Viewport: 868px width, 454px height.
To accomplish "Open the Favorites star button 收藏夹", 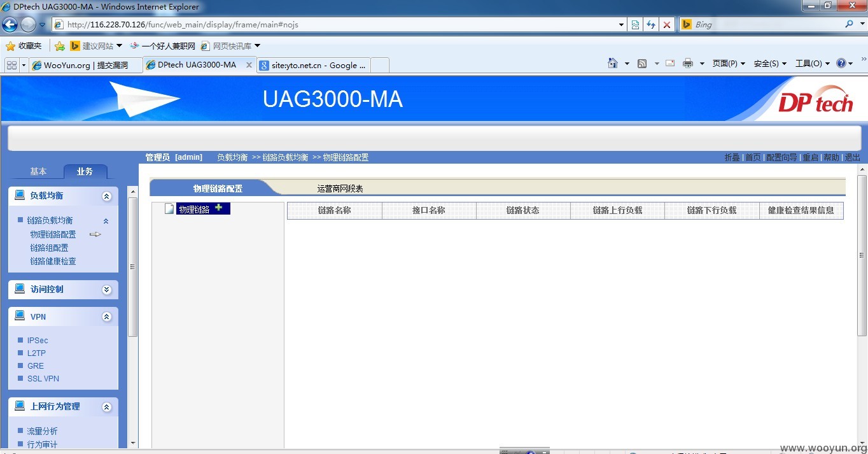I will (x=24, y=46).
